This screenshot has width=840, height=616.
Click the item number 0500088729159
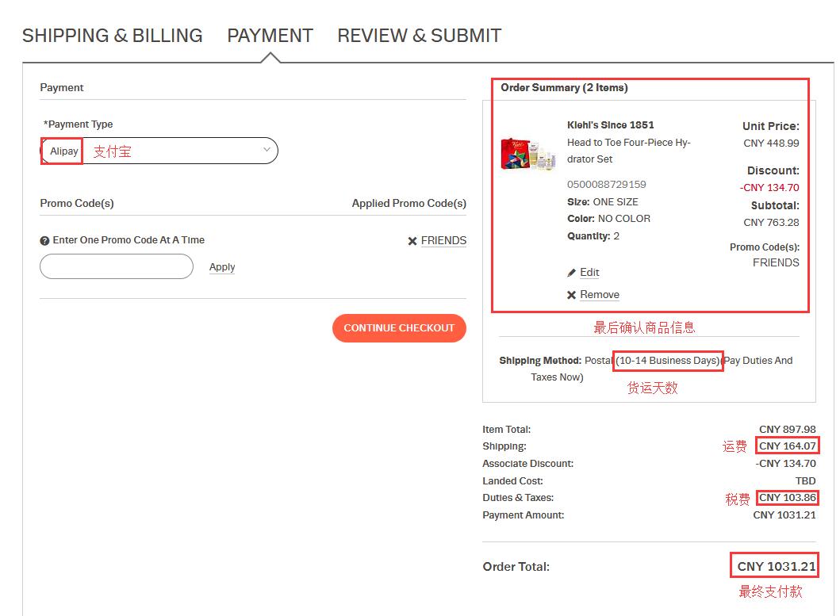tap(606, 185)
